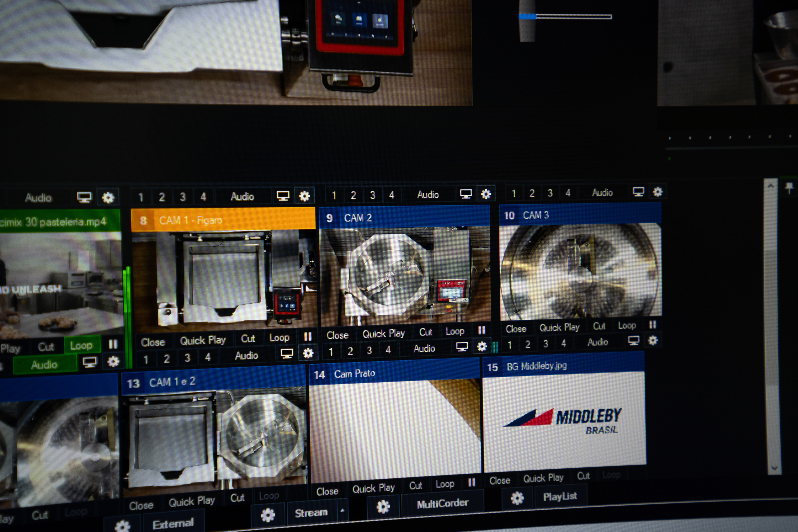Screen dimensions: 798x532
Task: Expand the Stream dropdown arrow
Action: coord(342,510)
